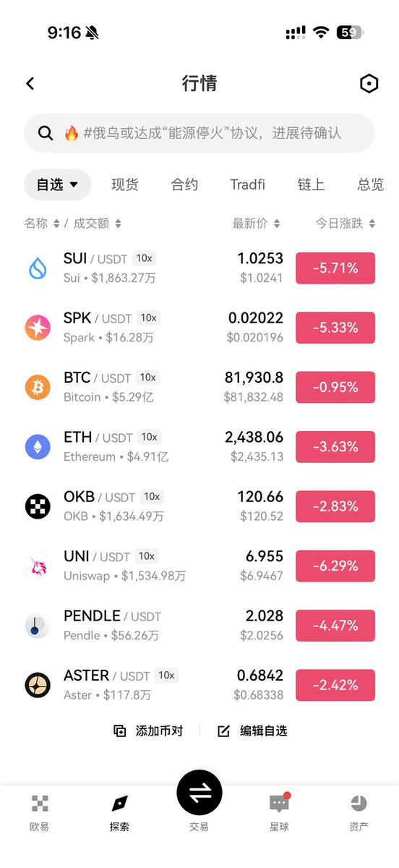Image resolution: width=399 pixels, height=868 pixels.
Task: Open the hexagon settings icon
Action: (x=369, y=84)
